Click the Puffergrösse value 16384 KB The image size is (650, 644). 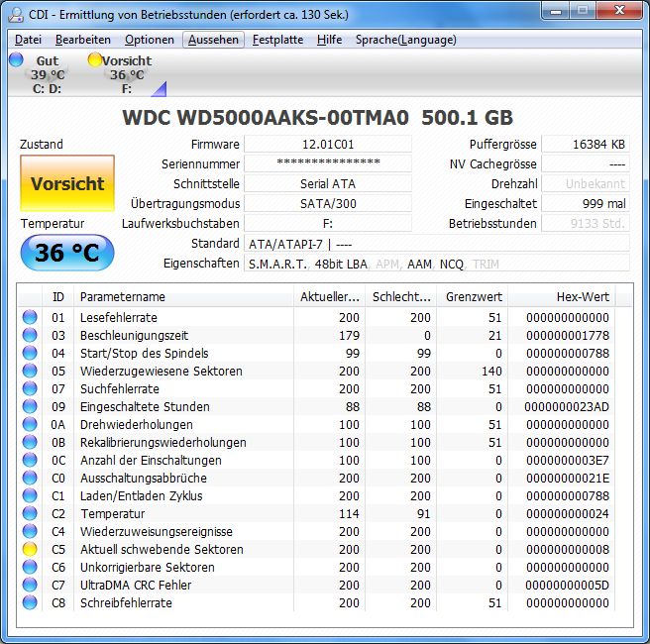click(x=586, y=145)
